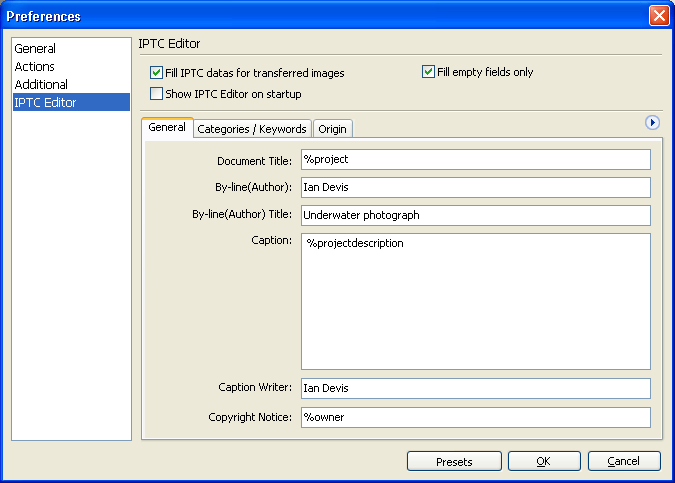The image size is (675, 483).
Task: Click the Presets button
Action: click(454, 461)
